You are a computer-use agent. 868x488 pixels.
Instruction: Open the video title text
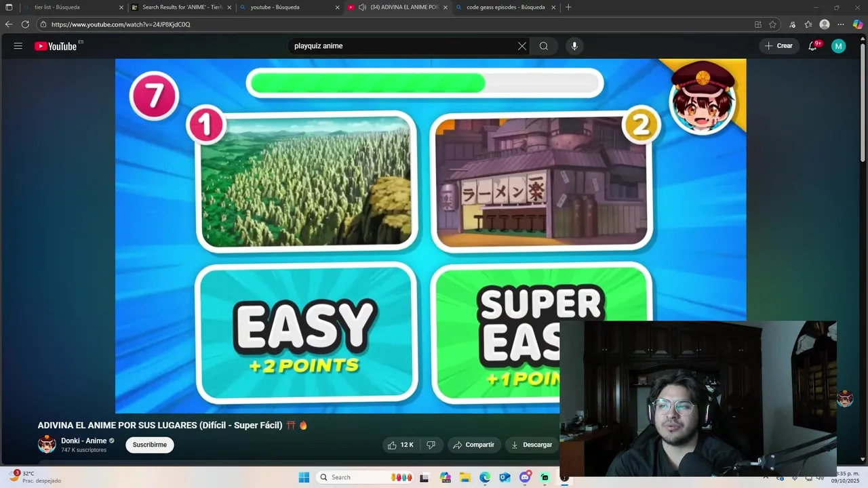[173, 426]
